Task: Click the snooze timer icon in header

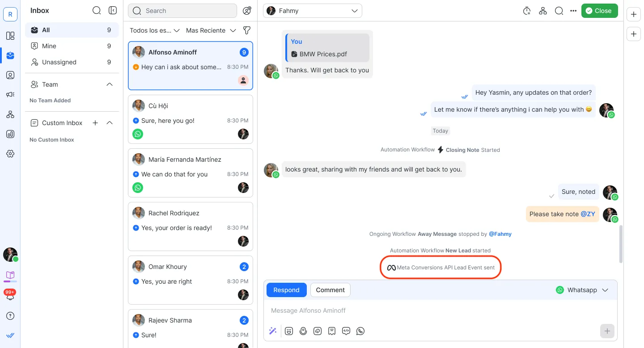Action: click(527, 11)
